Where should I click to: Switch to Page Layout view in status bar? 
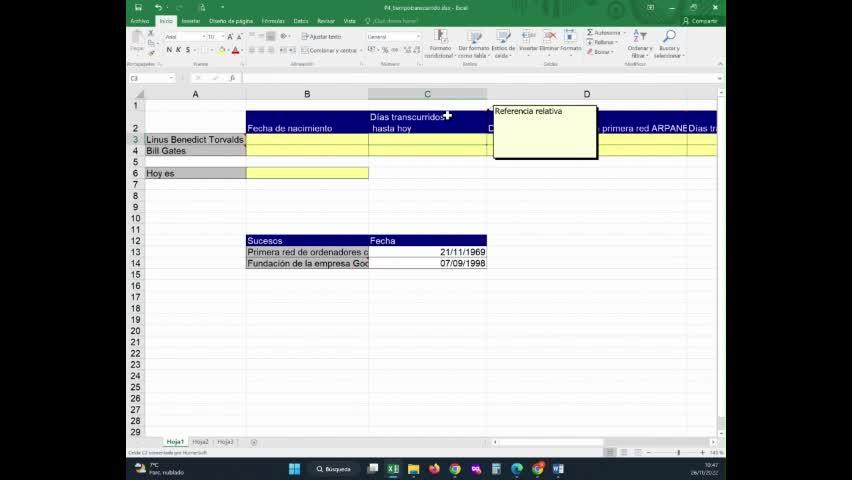pyautogui.click(x=624, y=452)
